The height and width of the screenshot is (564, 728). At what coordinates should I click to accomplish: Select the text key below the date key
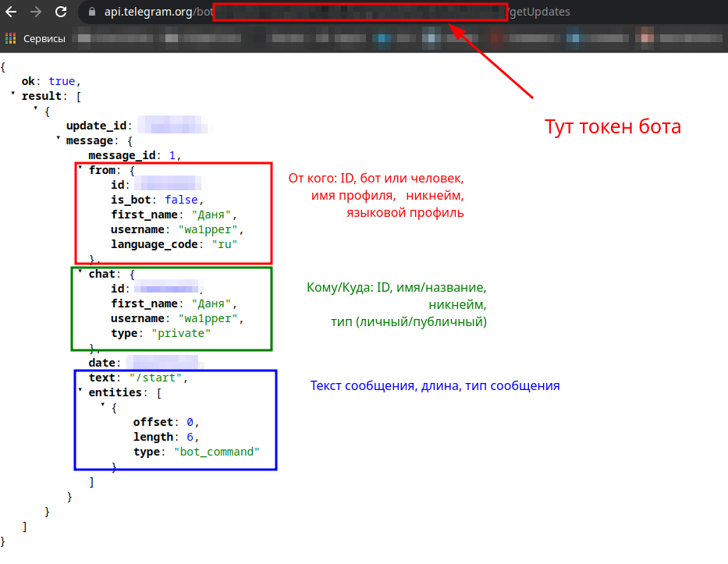101,378
